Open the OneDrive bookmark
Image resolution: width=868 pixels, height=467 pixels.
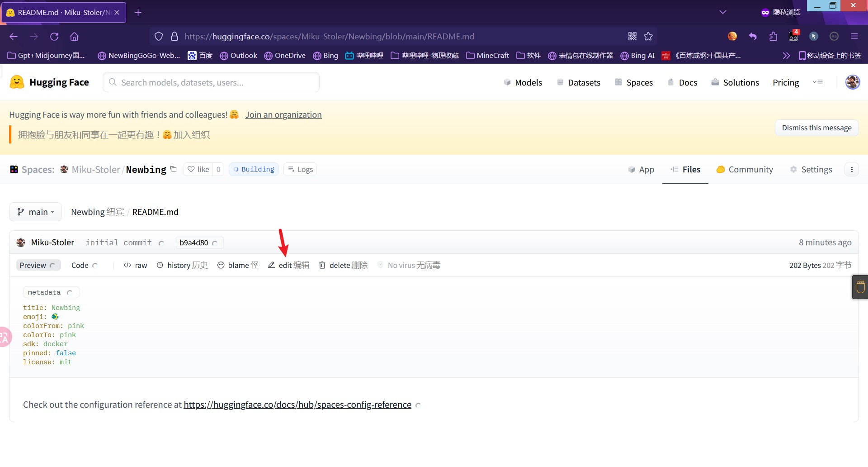[x=285, y=56]
